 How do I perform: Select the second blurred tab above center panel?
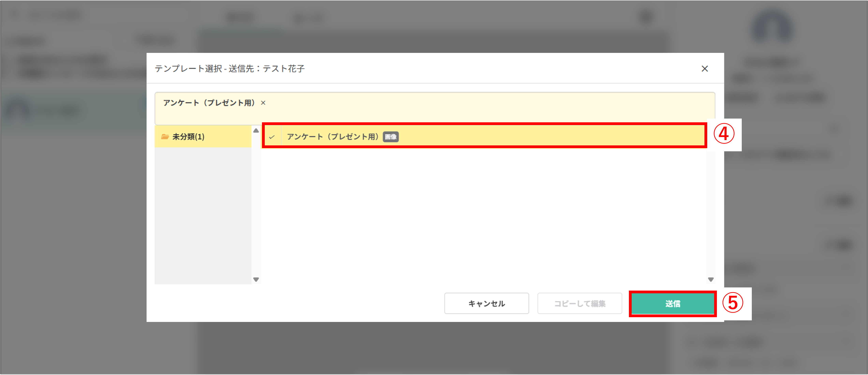[309, 18]
